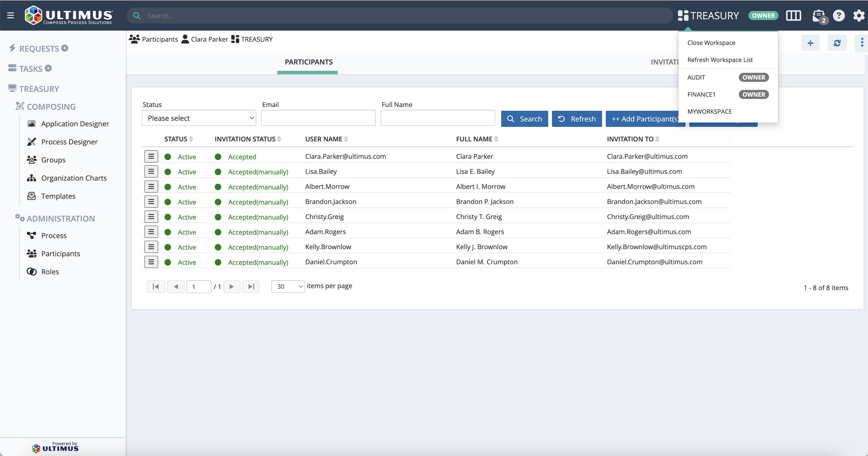Click the page number input box
Screen dimensions: 868x456
pos(199,287)
